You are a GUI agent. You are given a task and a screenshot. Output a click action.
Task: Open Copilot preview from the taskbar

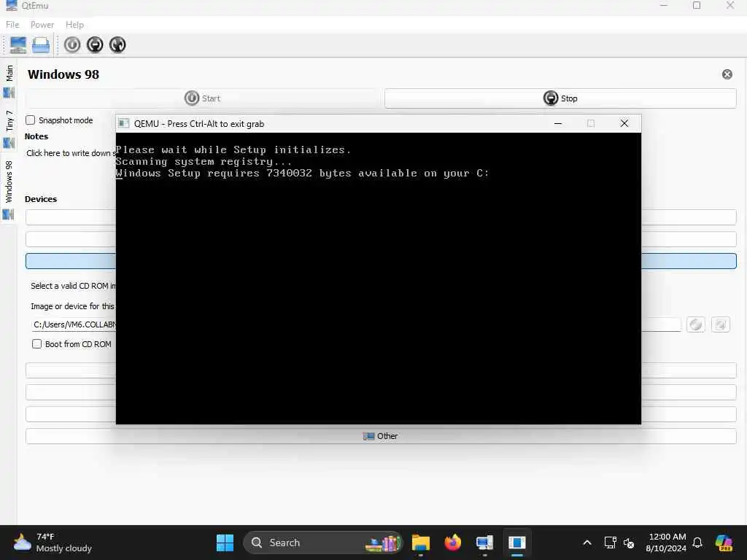point(724,542)
